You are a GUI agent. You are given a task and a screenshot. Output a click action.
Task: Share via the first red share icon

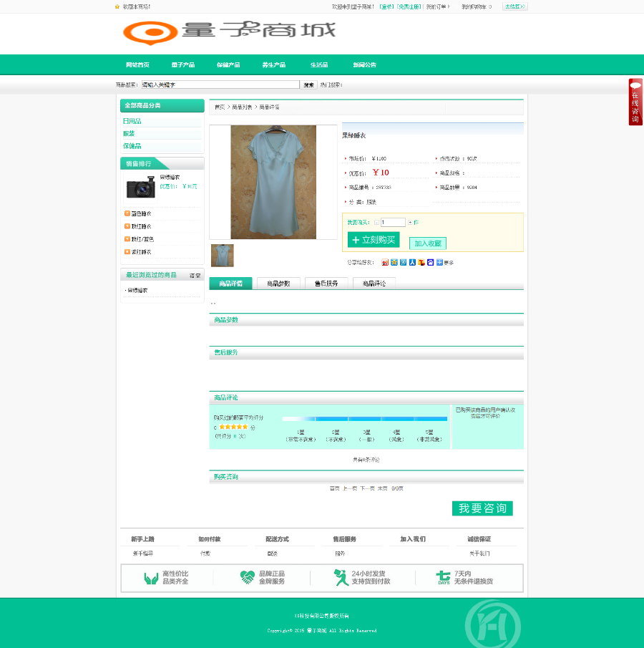pyautogui.click(x=384, y=263)
